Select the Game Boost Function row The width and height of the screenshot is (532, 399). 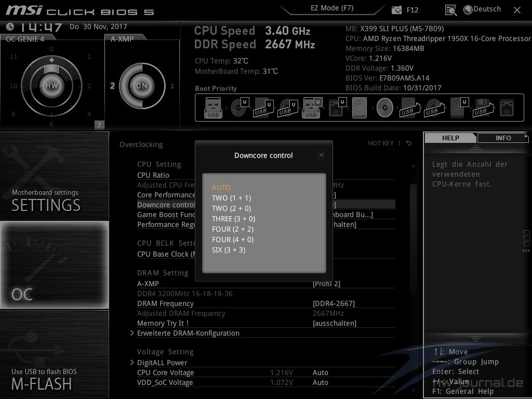[x=266, y=215]
